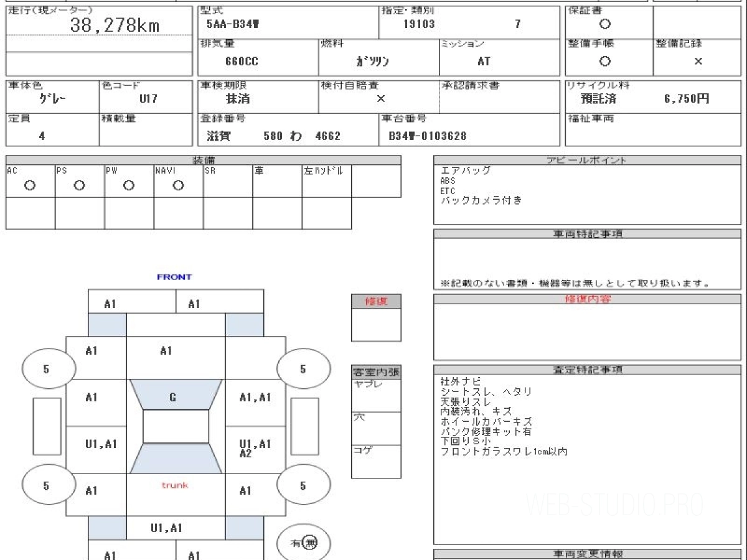Screen dimensions: 747x560
Task: Click the 査定特記事項 section header
Action: [588, 370]
